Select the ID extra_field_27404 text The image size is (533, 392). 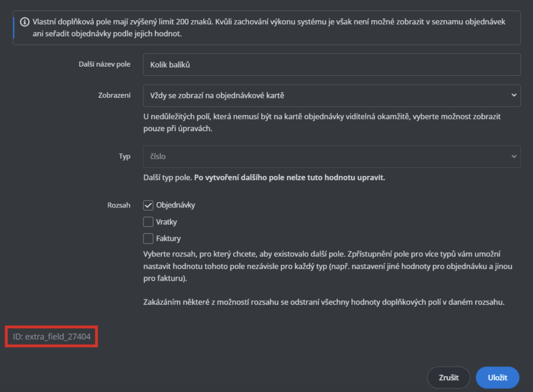pyautogui.click(x=52, y=337)
